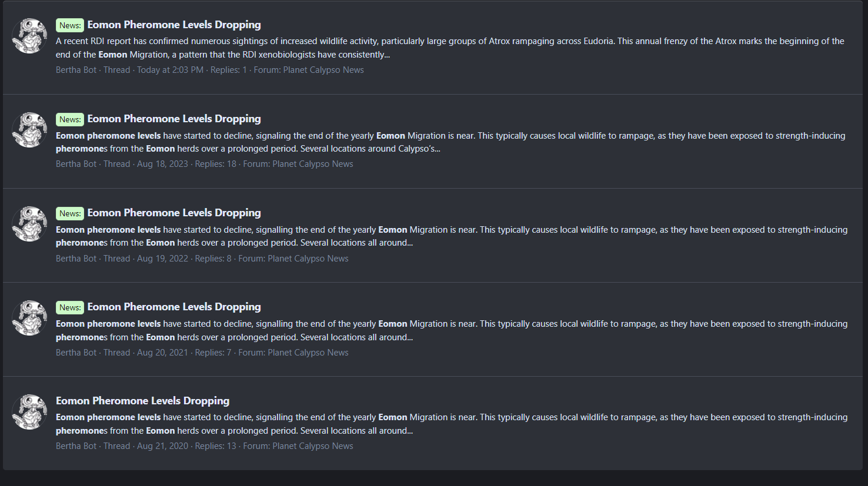Click Bertha Bot avatar beside Aug 19, 2022 thread

(x=29, y=224)
